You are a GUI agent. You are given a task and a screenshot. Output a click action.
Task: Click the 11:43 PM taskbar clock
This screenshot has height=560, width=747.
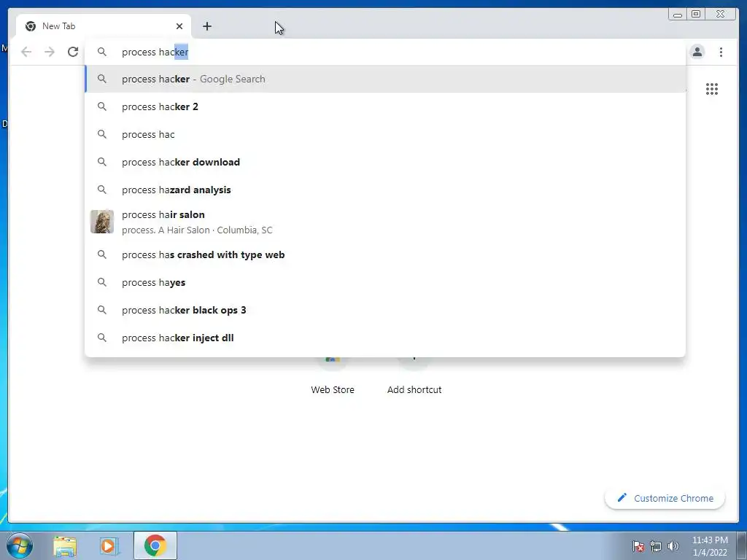[x=710, y=546]
